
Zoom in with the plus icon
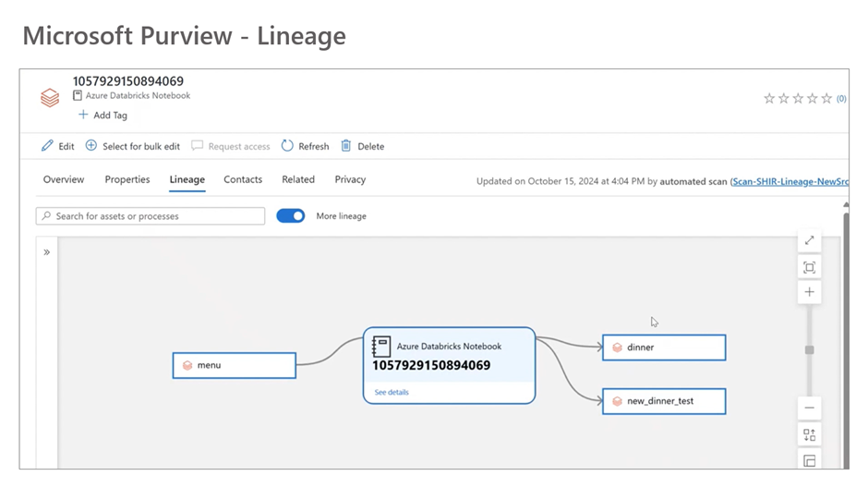[x=809, y=292]
